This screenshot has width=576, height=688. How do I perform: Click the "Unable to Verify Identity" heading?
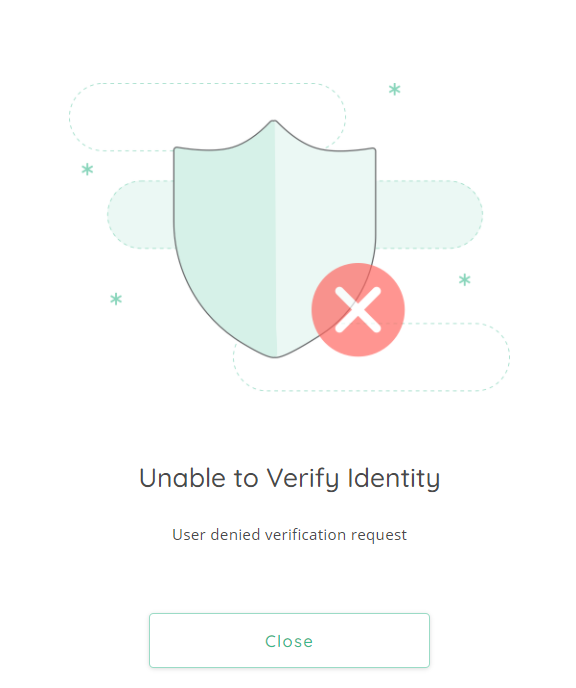pyautogui.click(x=290, y=478)
